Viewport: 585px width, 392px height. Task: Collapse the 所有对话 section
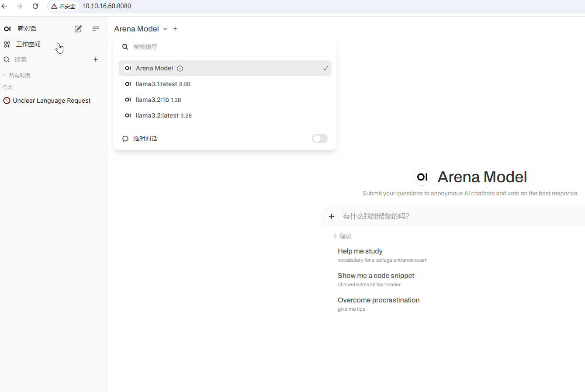click(16, 76)
